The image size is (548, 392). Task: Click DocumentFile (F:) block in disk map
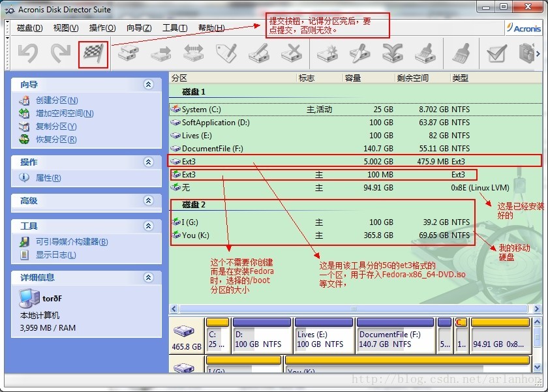(x=395, y=335)
